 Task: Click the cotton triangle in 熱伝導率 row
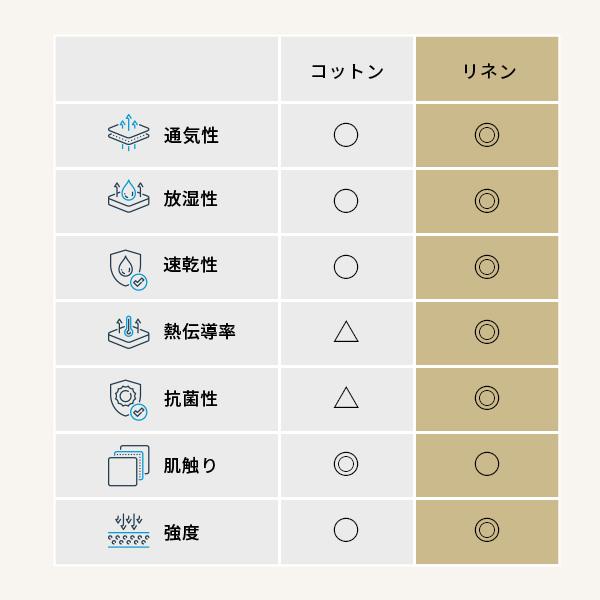pyautogui.click(x=346, y=332)
